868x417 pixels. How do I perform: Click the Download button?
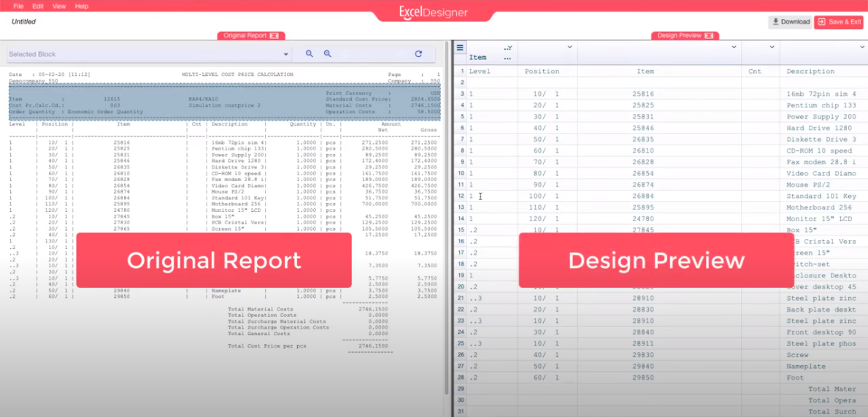pyautogui.click(x=791, y=22)
